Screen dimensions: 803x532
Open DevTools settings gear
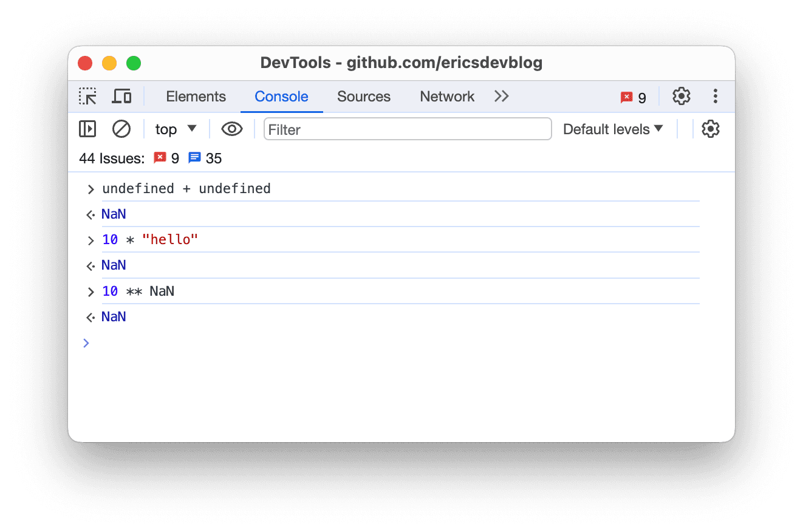(681, 96)
